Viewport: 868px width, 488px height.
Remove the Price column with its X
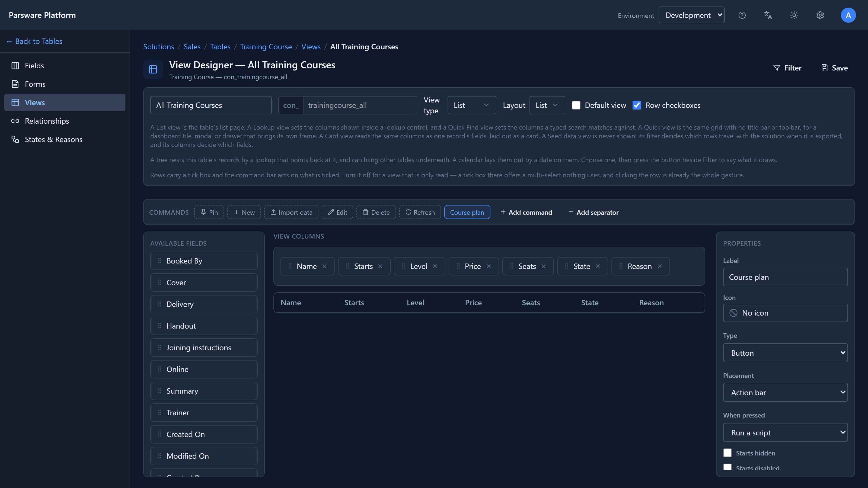coord(489,267)
